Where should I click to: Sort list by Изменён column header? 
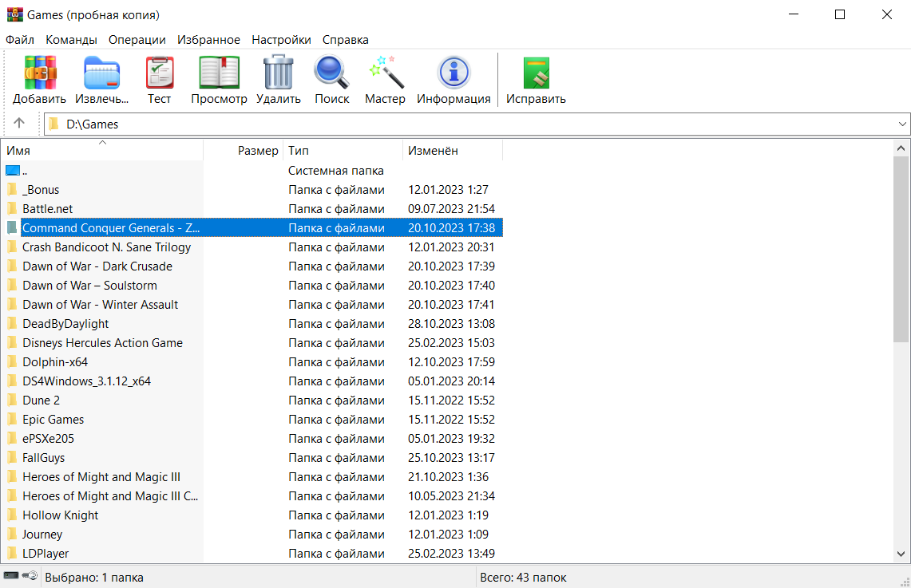453,150
